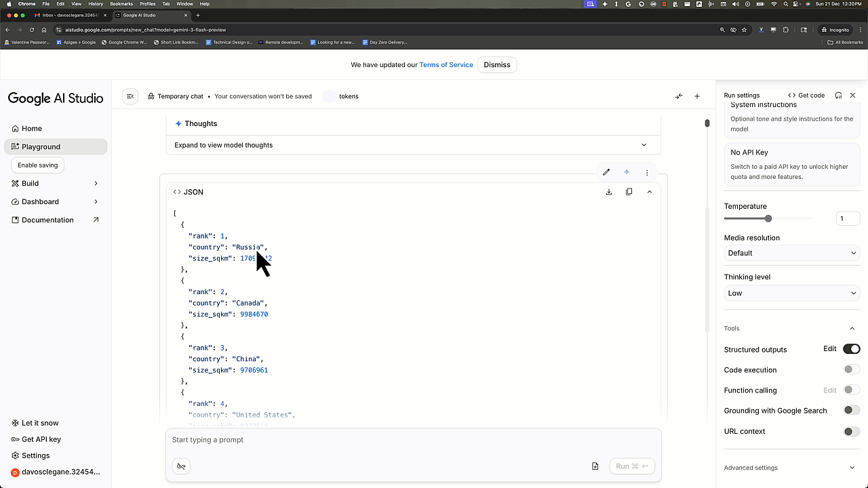Edit the Structured outputs schema
This screenshot has width=868, height=488.
[x=830, y=349]
